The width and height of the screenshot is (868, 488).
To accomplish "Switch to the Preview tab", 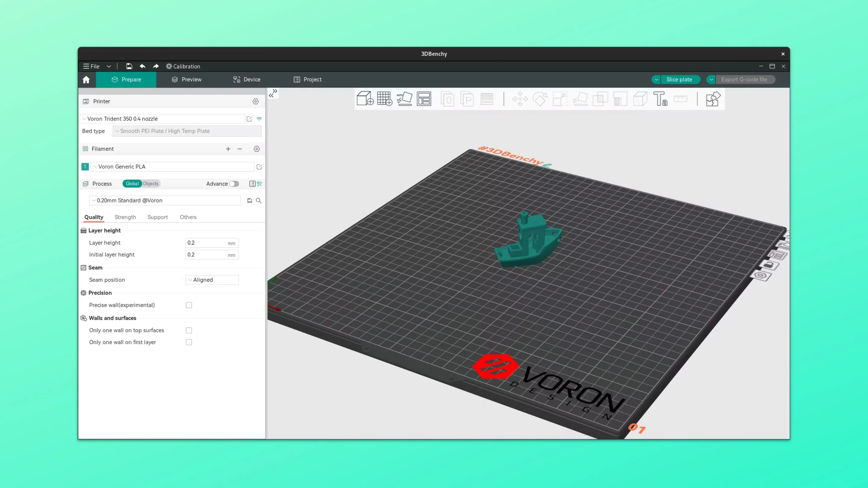I will 186,80.
